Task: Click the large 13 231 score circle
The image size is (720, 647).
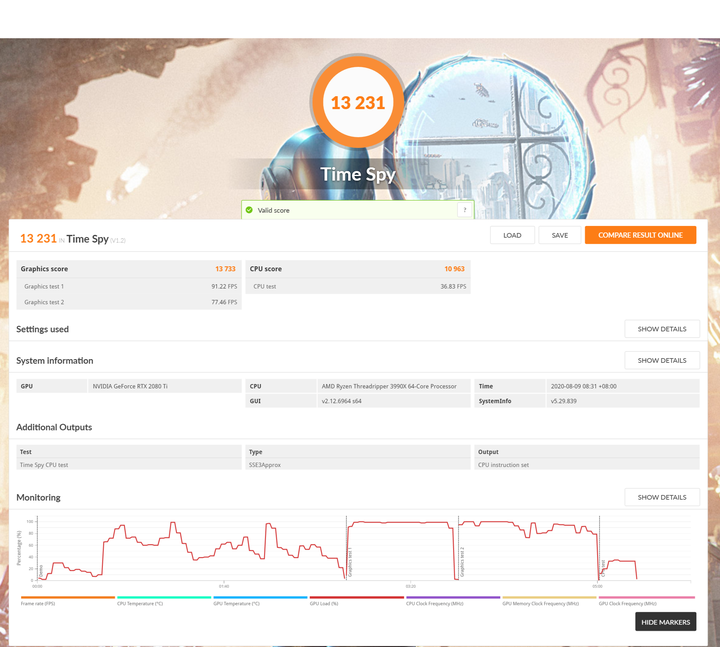Action: pyautogui.click(x=358, y=102)
